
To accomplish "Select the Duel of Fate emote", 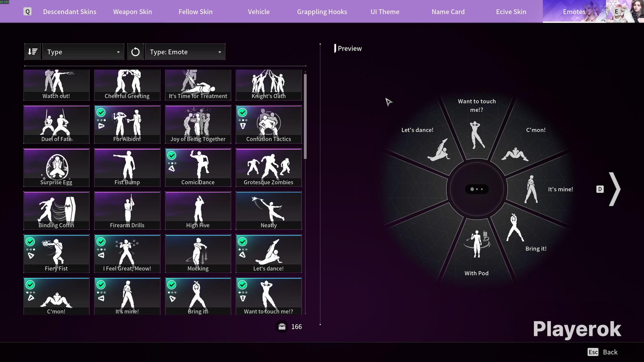I will tap(57, 125).
